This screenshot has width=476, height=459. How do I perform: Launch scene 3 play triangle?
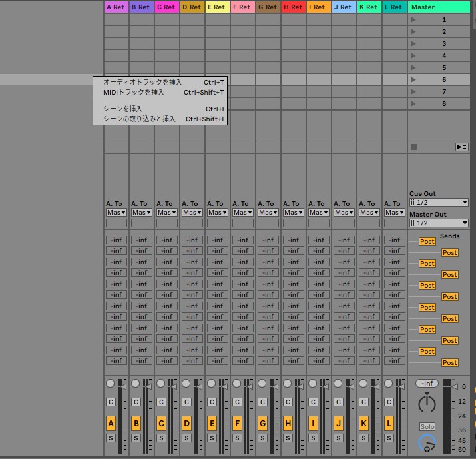(x=413, y=43)
